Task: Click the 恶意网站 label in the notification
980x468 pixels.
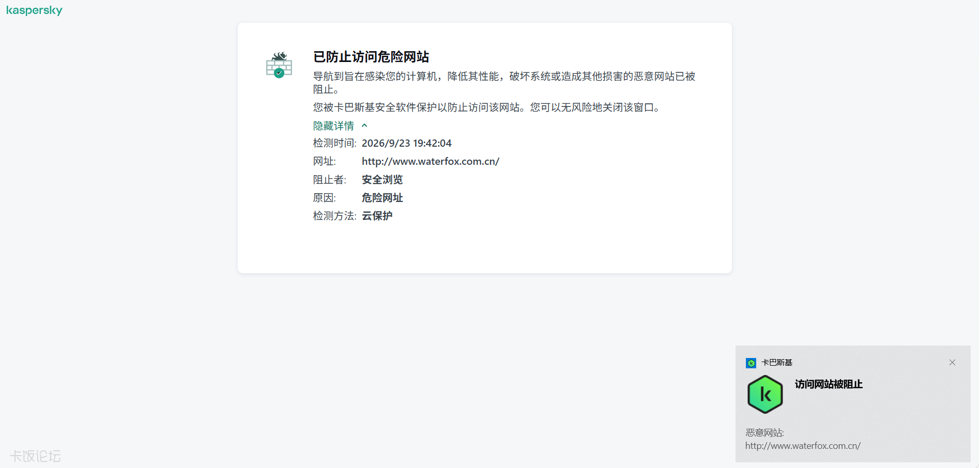Action: 764,433
